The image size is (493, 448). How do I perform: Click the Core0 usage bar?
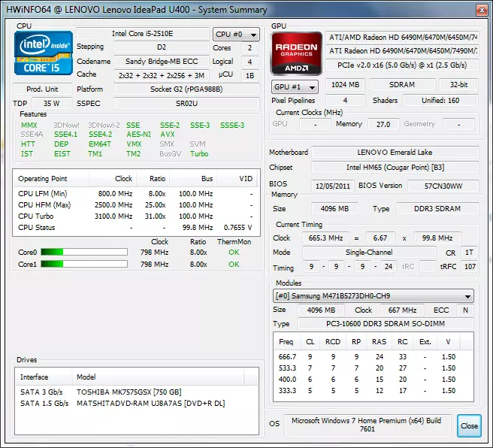(x=84, y=252)
